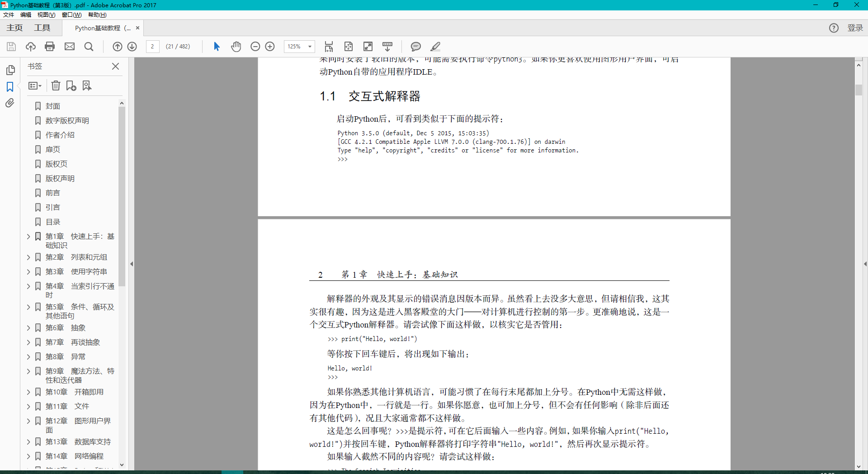Toggle the Page Thumbnails panel button
Screen dimensions: 868x474
tap(10, 70)
